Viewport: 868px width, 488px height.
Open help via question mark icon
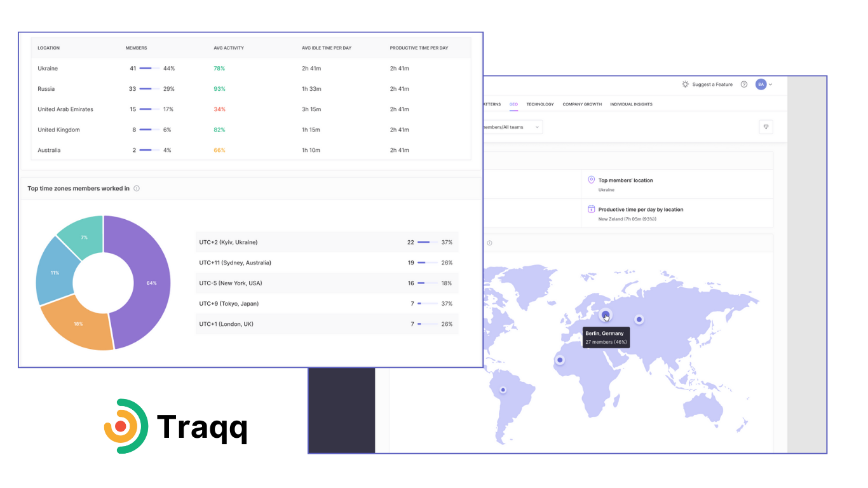pos(744,85)
